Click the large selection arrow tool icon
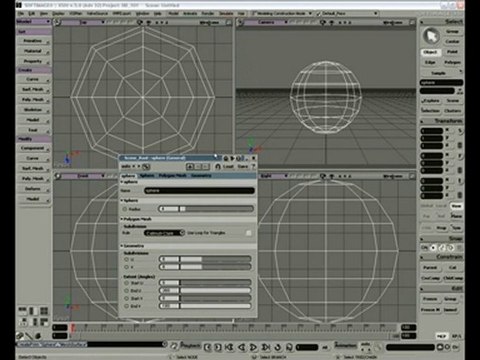The height and width of the screenshot is (360, 480). pos(432,36)
